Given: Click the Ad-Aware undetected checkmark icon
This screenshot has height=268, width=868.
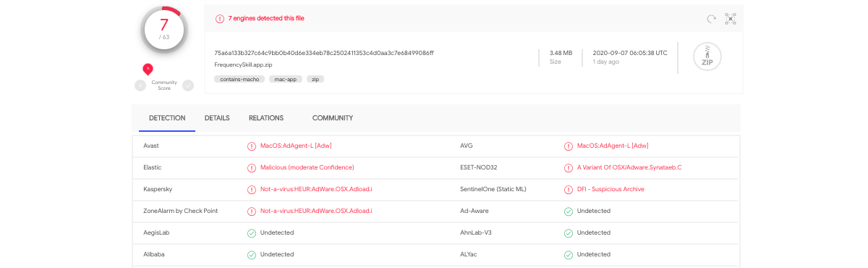Looking at the screenshot, I should point(569,211).
